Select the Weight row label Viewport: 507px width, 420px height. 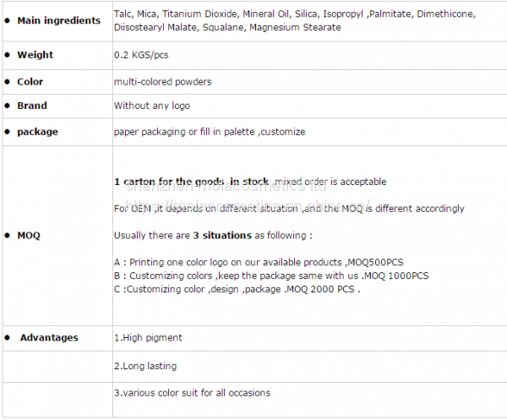[35, 55]
